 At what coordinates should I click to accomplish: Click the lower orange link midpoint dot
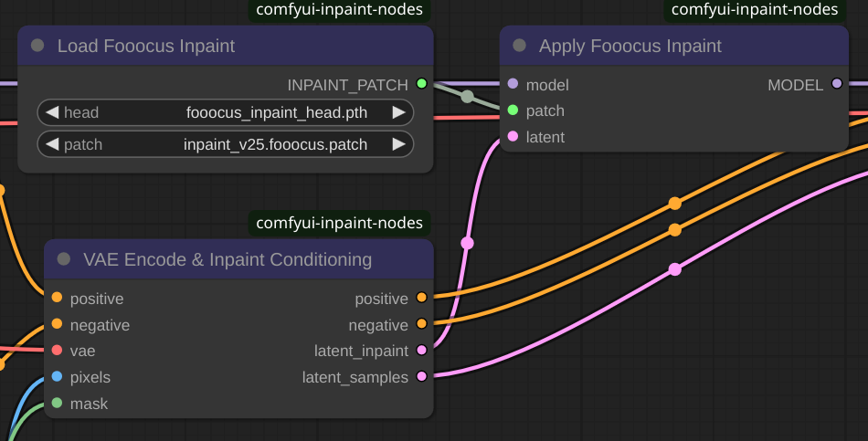click(675, 229)
